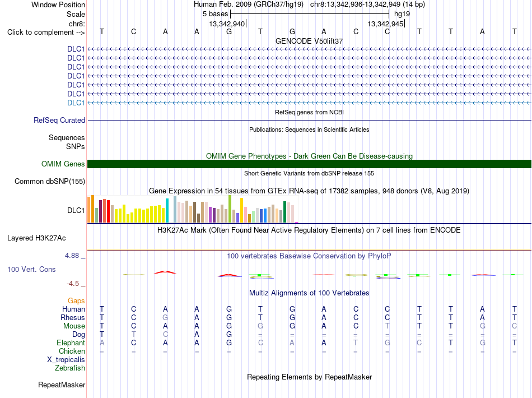Open the 'H3K27Ac Mark' ENCODE track title
The width and height of the screenshot is (532, 398).
click(309, 230)
